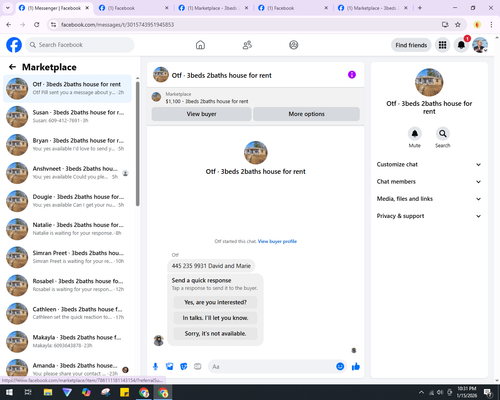Go to the Home icon

[200, 45]
